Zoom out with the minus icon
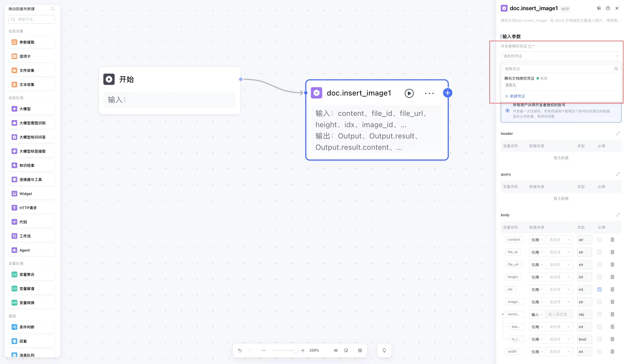Viewport: 626px width, 364px height. point(264,350)
